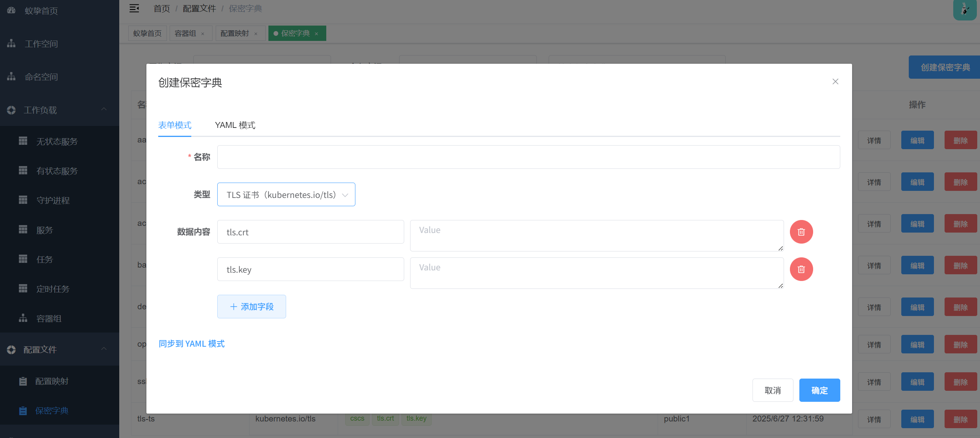Close the create secret dialog with X
Viewport: 980px width, 438px height.
point(835,81)
